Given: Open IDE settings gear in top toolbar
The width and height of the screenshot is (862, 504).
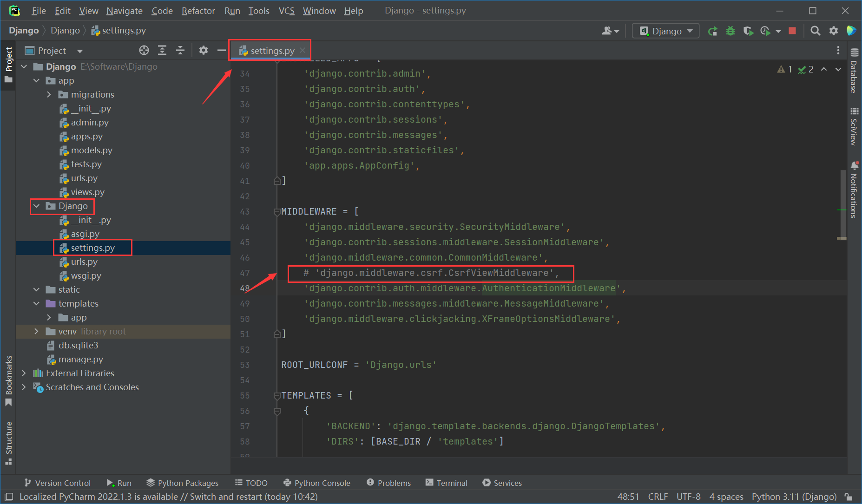Looking at the screenshot, I should pyautogui.click(x=834, y=31).
